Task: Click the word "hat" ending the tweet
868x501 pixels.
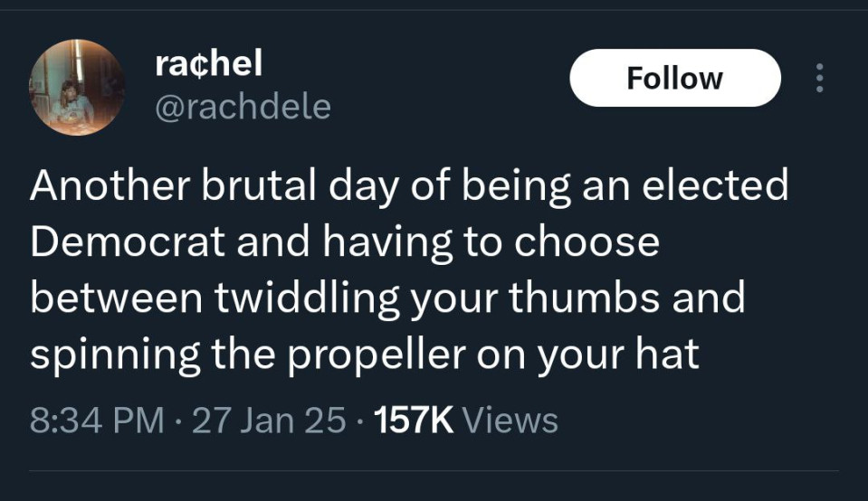Action: (673, 354)
